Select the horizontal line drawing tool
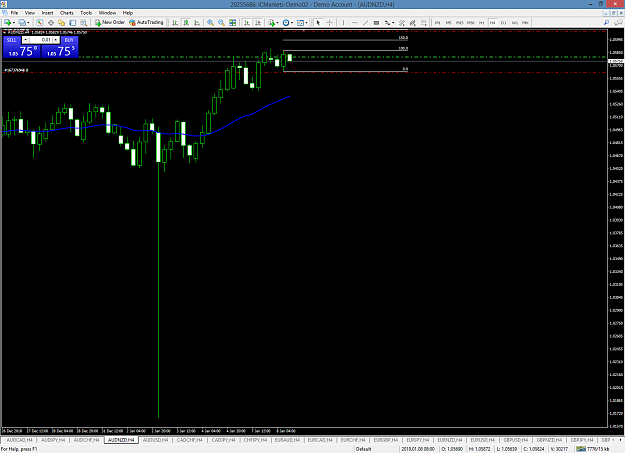Screen dimensions: 625x453 [x=354, y=23]
